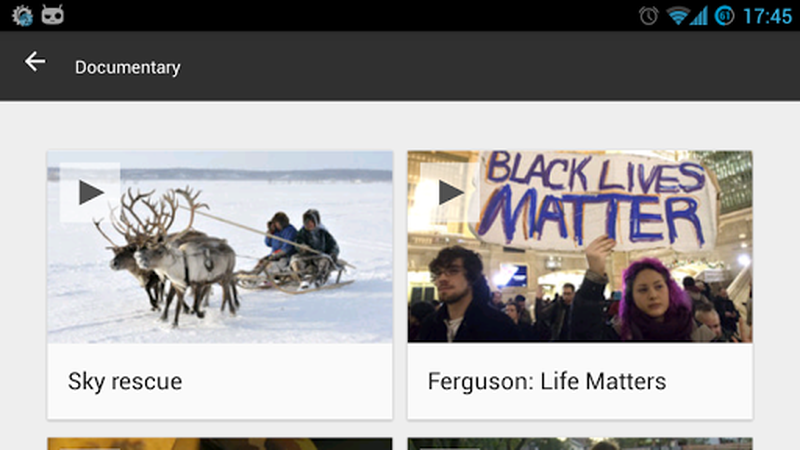This screenshot has height=450, width=800.
Task: Tap the Wi-Fi status icon
Action: 678,16
